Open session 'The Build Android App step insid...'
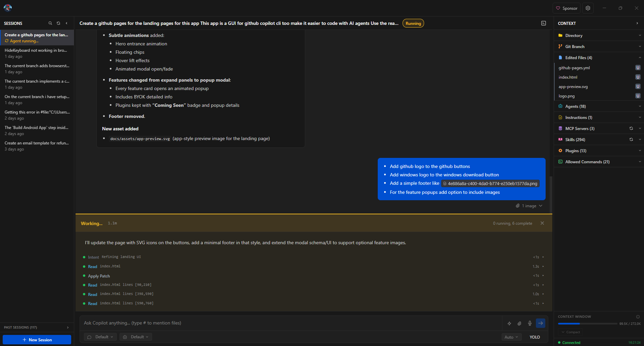Screen dimensions: 644x346 [37, 130]
